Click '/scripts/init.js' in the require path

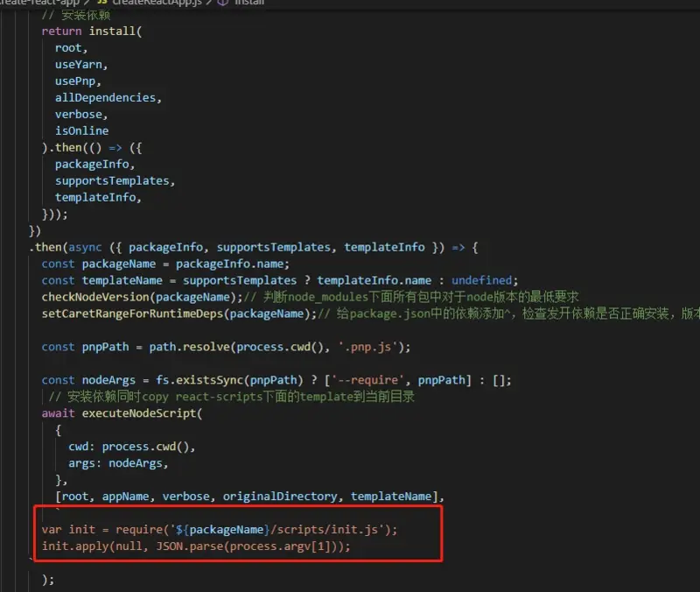(x=324, y=530)
